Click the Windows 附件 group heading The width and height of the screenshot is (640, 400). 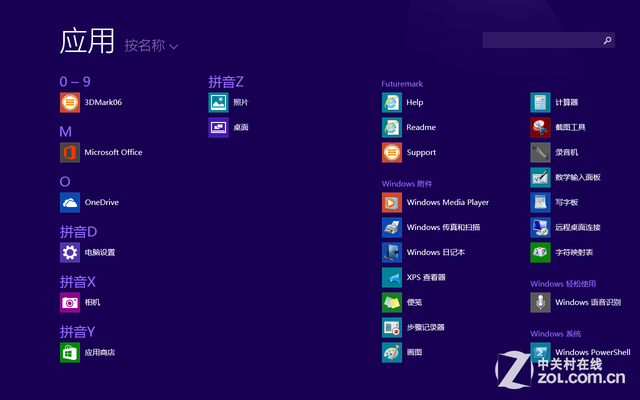click(x=407, y=184)
